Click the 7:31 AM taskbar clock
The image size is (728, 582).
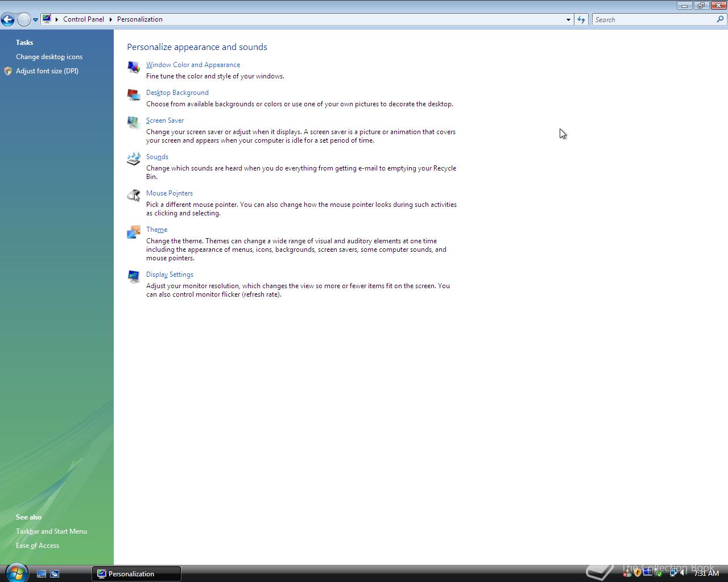click(x=706, y=573)
